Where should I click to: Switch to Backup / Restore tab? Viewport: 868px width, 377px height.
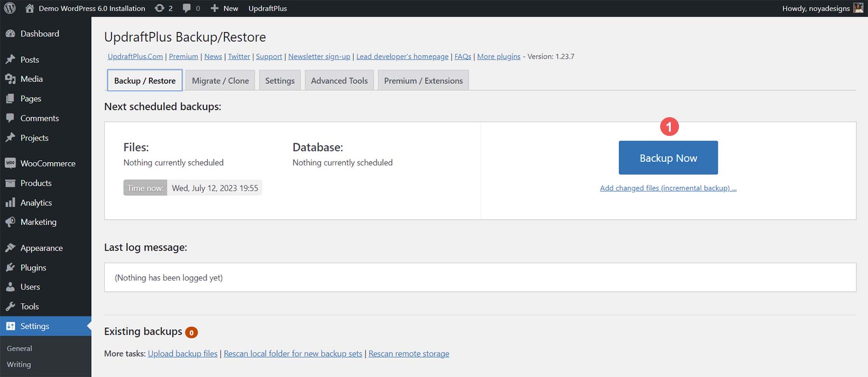[145, 81]
